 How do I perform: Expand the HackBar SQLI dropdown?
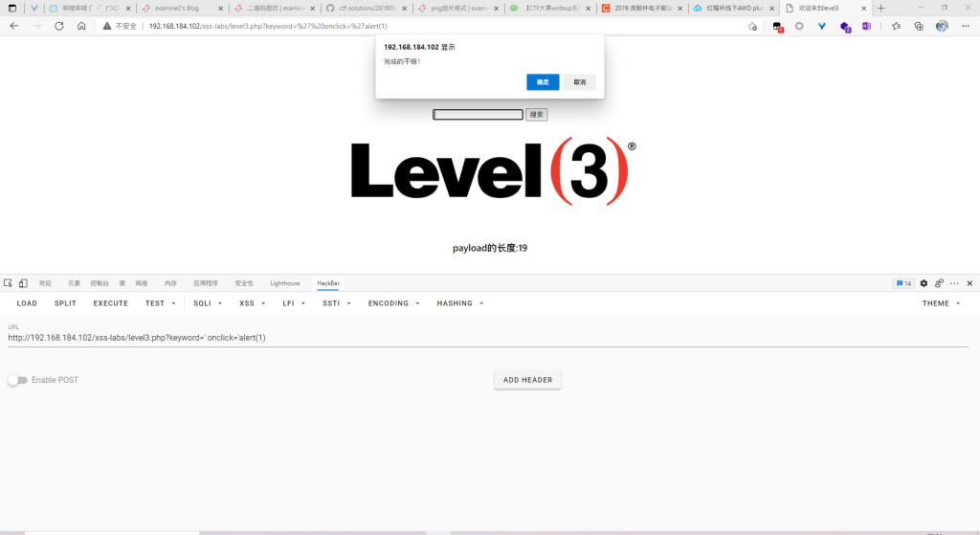[x=207, y=303]
